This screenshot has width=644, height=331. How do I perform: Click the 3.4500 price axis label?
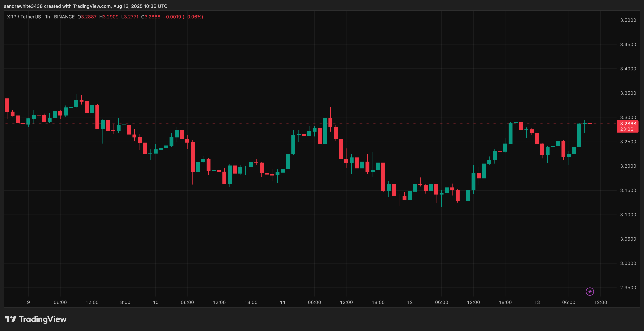[x=628, y=45]
